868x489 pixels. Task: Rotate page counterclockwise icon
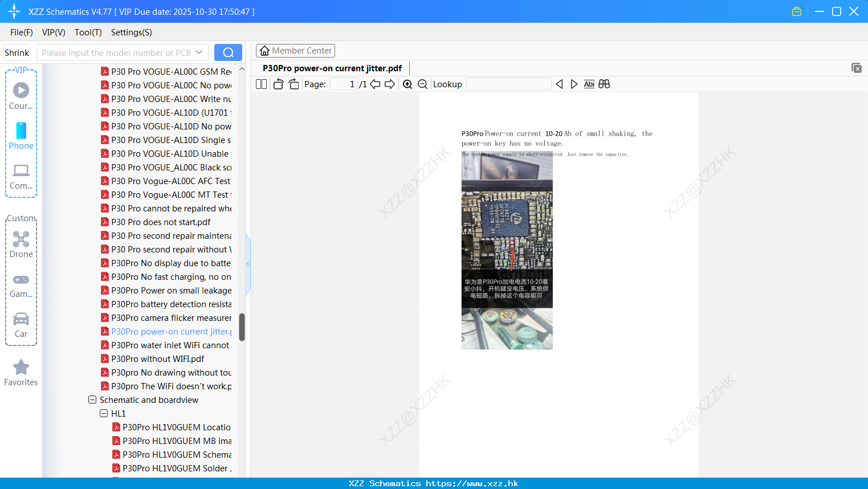tap(278, 84)
